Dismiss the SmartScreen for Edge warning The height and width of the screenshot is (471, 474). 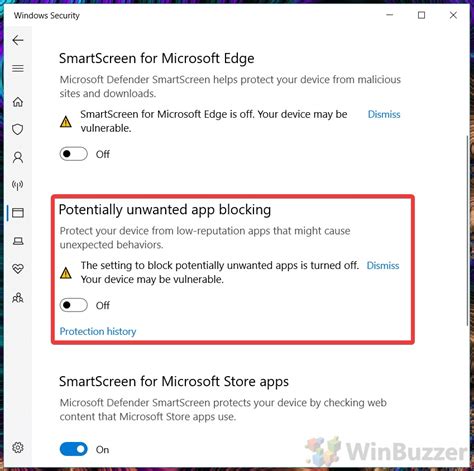click(x=384, y=114)
